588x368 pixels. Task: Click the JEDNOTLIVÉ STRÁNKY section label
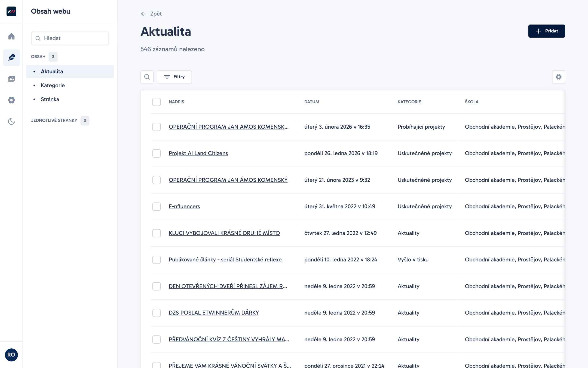pyautogui.click(x=54, y=120)
